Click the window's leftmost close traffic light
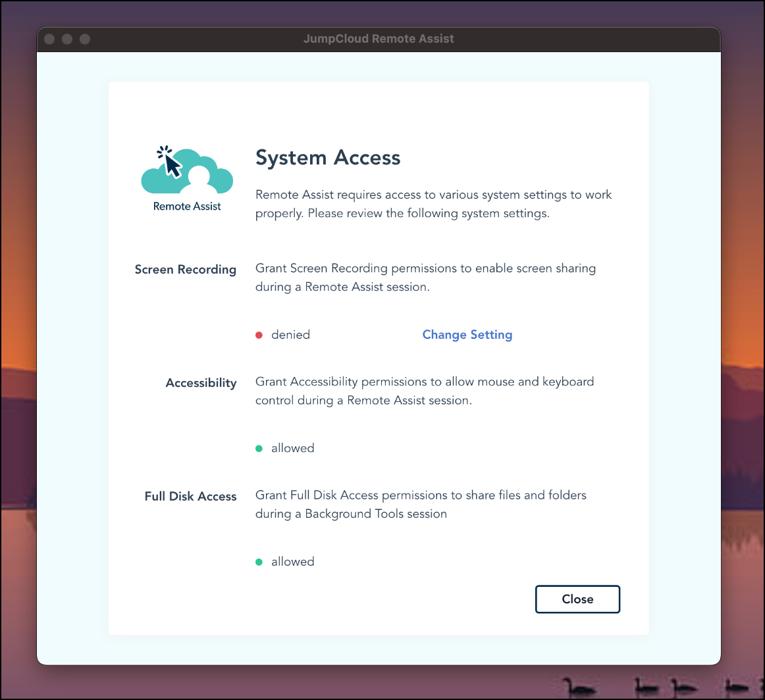 click(49, 39)
